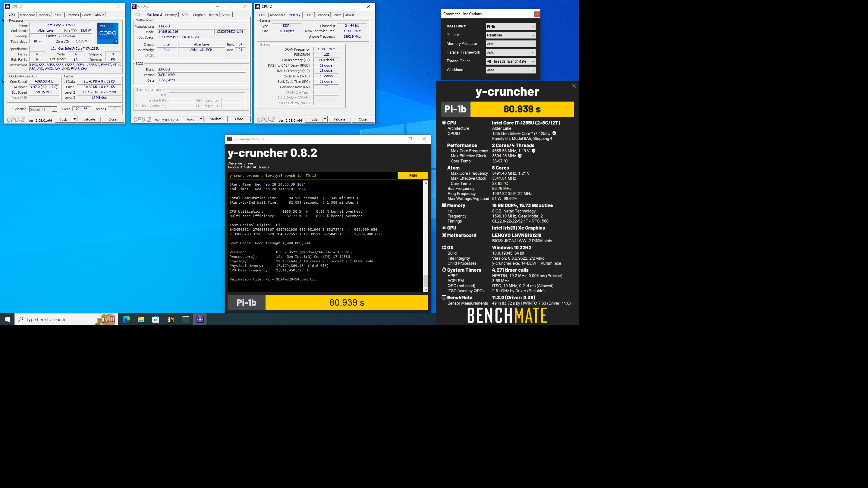Open File Explorer from the taskbar
The height and width of the screenshot is (488, 868).
click(x=141, y=319)
